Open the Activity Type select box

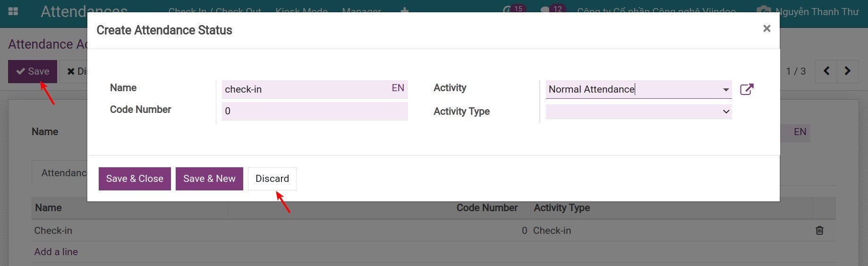[x=638, y=112]
